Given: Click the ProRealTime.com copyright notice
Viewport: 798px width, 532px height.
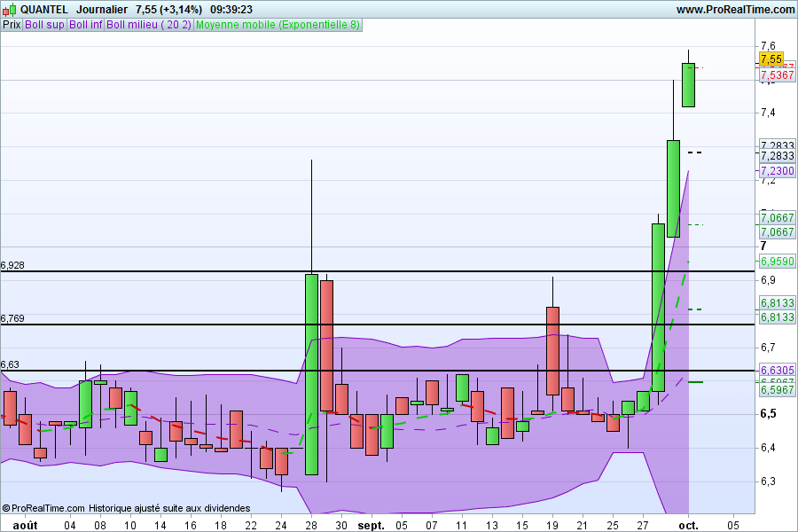Looking at the screenshot, I should (x=43, y=508).
